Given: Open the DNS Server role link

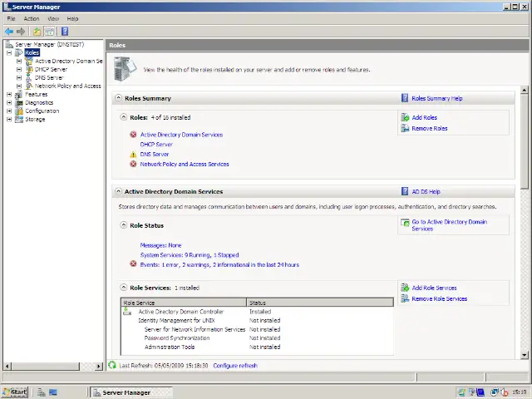Looking at the screenshot, I should click(155, 155).
